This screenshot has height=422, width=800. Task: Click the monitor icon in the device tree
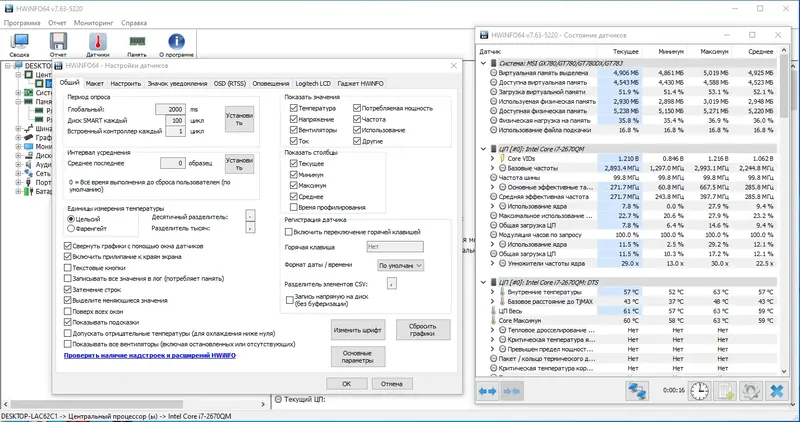[x=29, y=146]
